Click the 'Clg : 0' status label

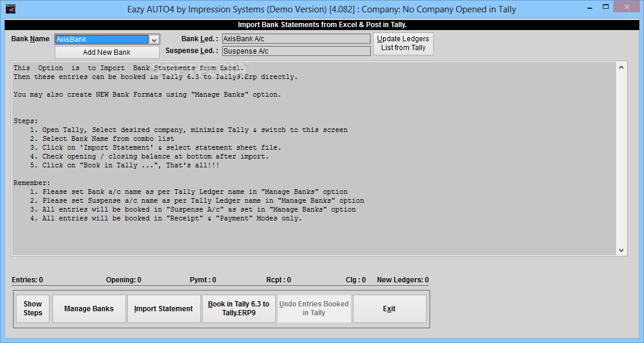coord(355,280)
